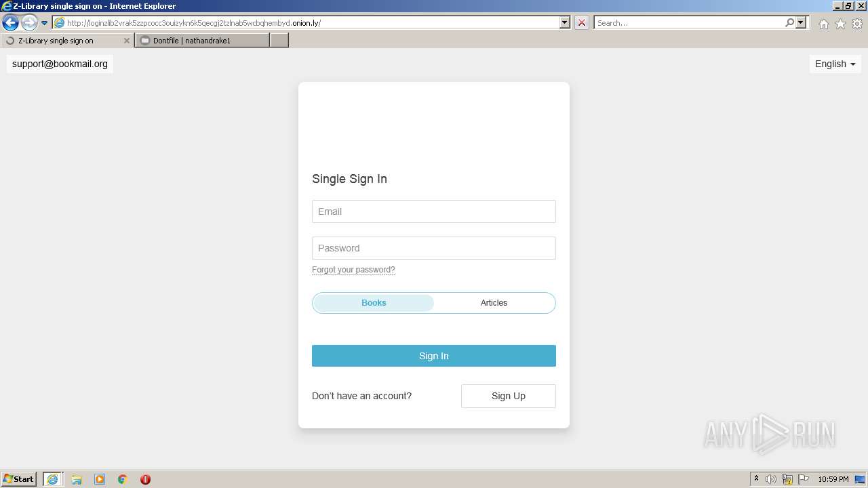Click the search magnifier icon
Viewport: 868px width, 488px height.
click(x=789, y=22)
